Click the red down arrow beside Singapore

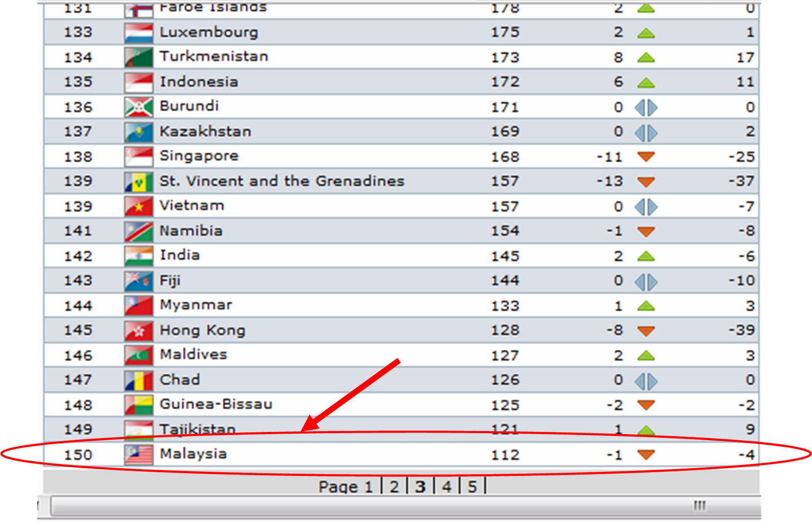tap(646, 156)
